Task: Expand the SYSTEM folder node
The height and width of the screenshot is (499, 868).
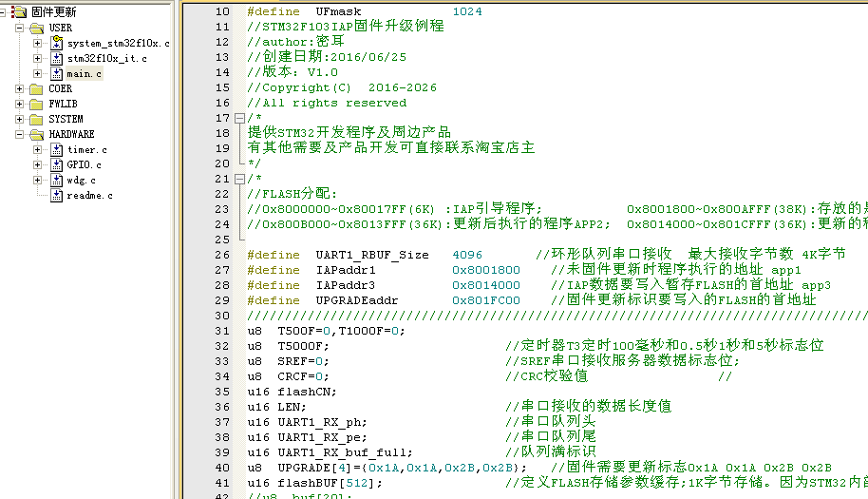Action: pos(19,119)
